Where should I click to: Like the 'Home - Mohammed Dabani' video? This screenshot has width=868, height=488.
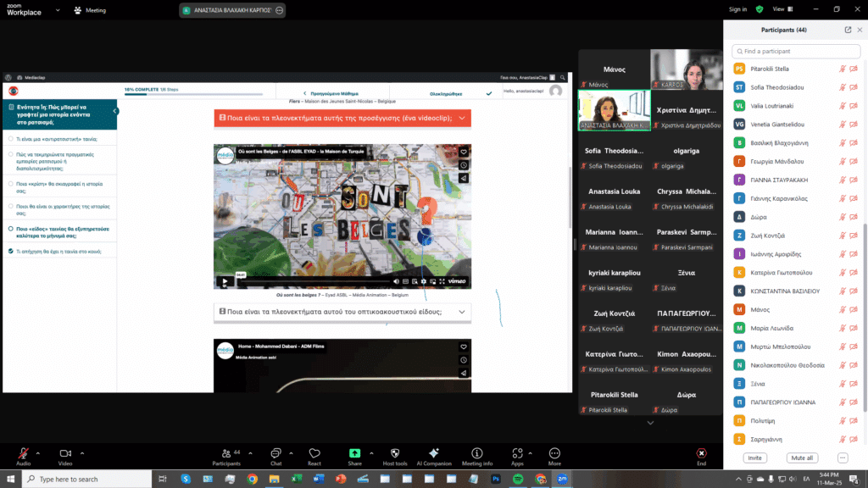click(x=464, y=347)
